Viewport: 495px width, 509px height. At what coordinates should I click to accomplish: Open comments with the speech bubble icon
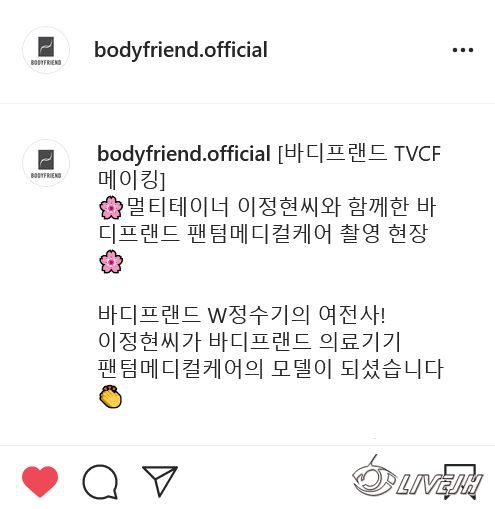tap(100, 482)
